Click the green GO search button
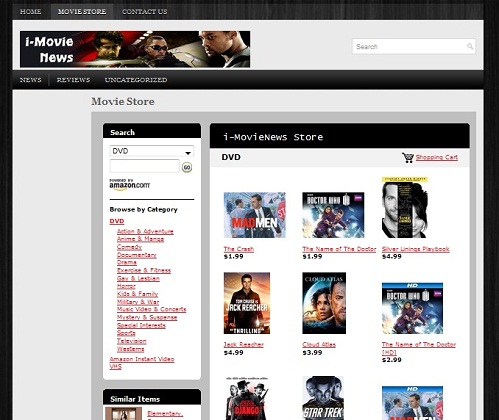 (x=187, y=167)
